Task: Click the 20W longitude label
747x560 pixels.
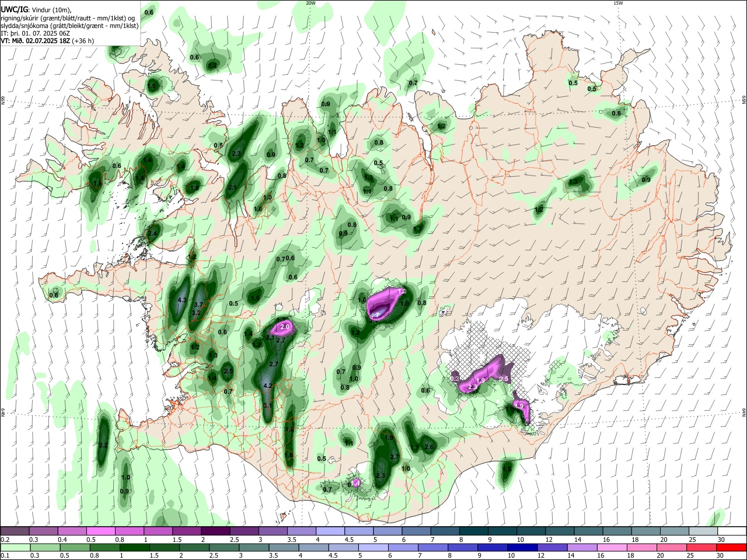Action: pos(310,3)
